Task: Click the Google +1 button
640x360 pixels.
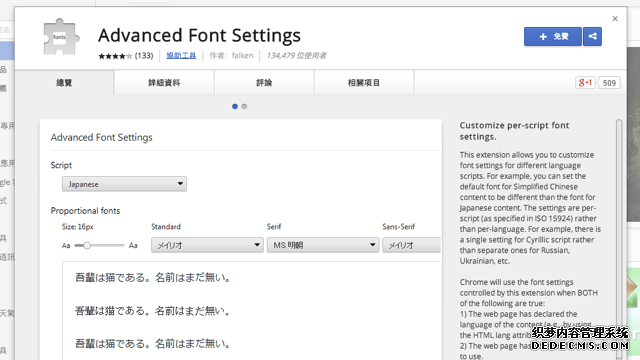Action: click(585, 82)
